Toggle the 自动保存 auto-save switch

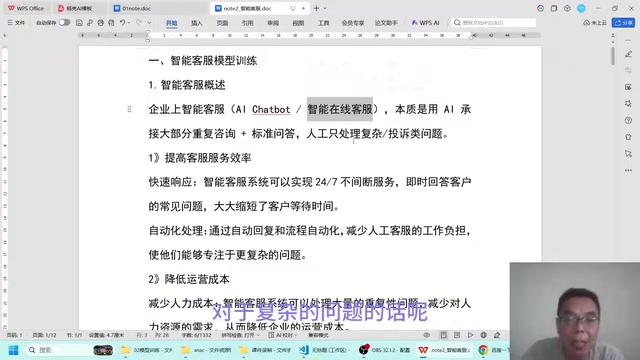tap(64, 22)
